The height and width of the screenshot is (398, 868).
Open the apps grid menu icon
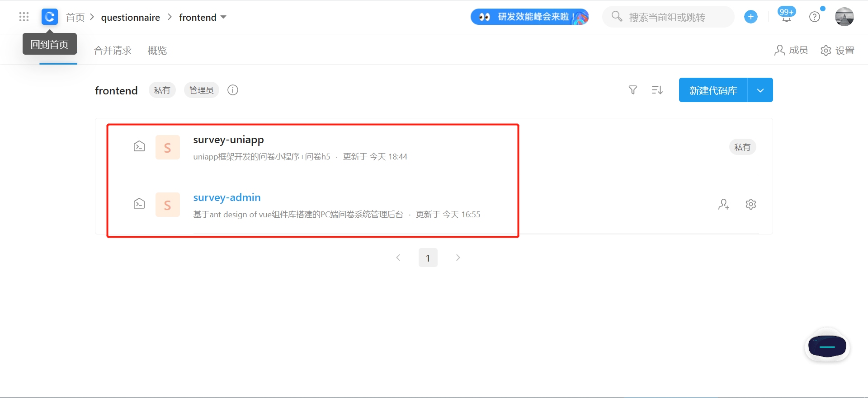pos(24,17)
